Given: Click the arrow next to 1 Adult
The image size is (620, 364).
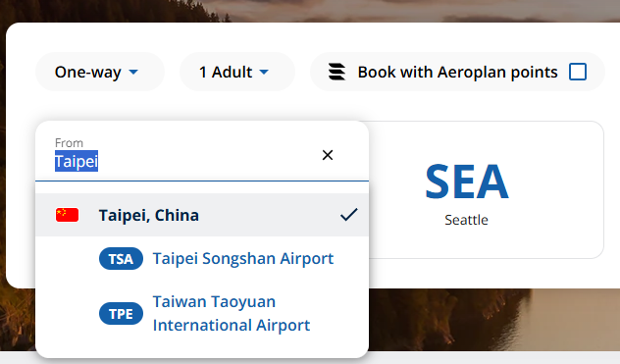Looking at the screenshot, I should (264, 73).
